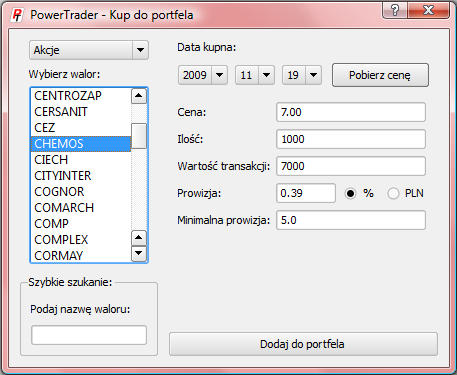Click the Dodaj do portfela button
457x375 pixels.
tap(303, 344)
